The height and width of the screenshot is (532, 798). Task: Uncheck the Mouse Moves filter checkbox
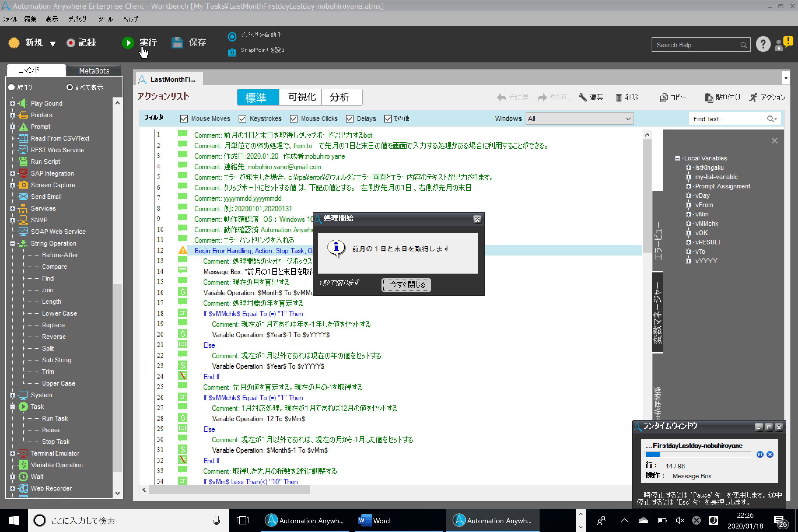click(184, 119)
